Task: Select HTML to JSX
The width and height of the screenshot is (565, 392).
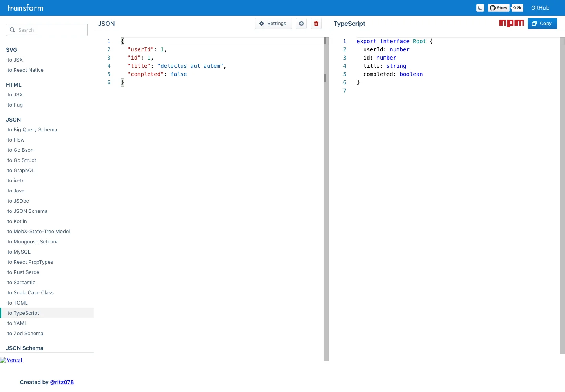Action: click(47, 95)
